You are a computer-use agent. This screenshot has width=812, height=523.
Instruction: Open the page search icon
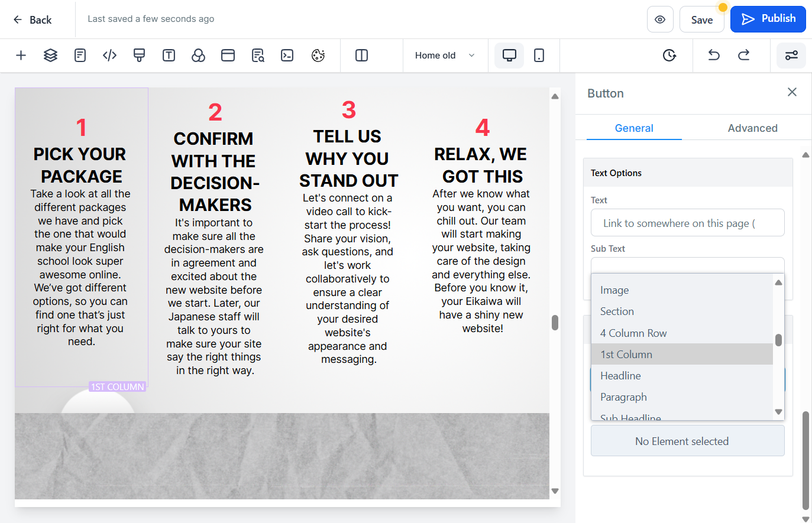258,56
